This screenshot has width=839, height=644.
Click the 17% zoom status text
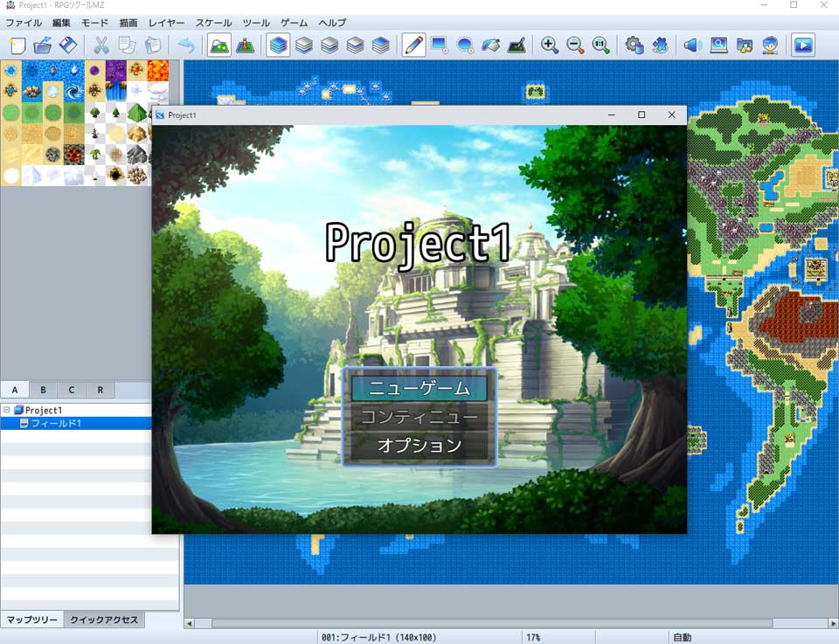coord(533,638)
